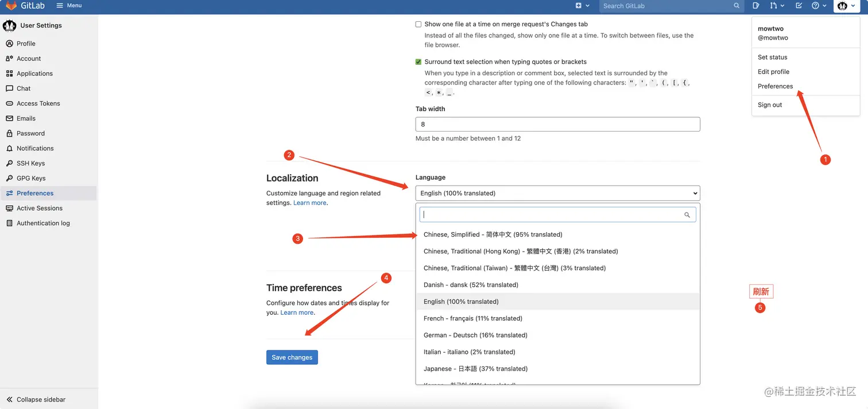
Task: Select Danish - dansk option
Action: pyautogui.click(x=557, y=284)
